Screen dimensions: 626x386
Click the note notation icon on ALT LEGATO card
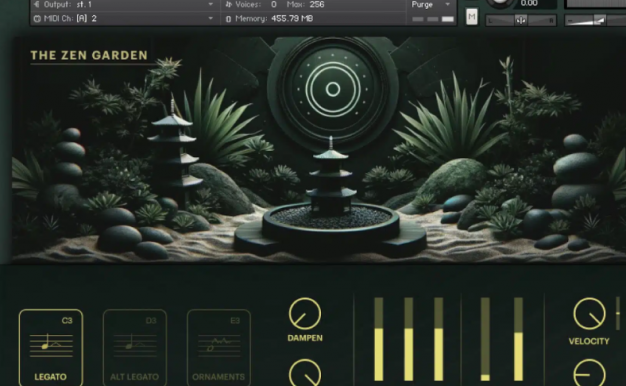(x=135, y=345)
